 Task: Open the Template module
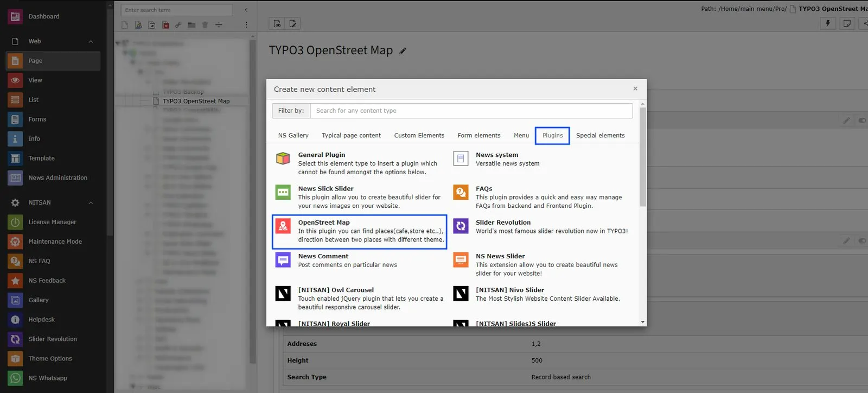[53, 159]
